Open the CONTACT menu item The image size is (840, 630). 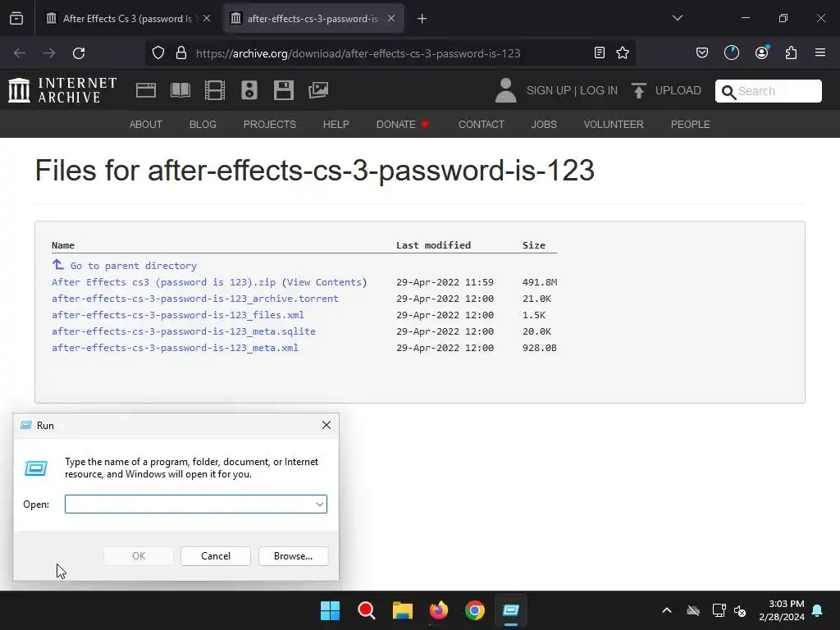(x=481, y=125)
